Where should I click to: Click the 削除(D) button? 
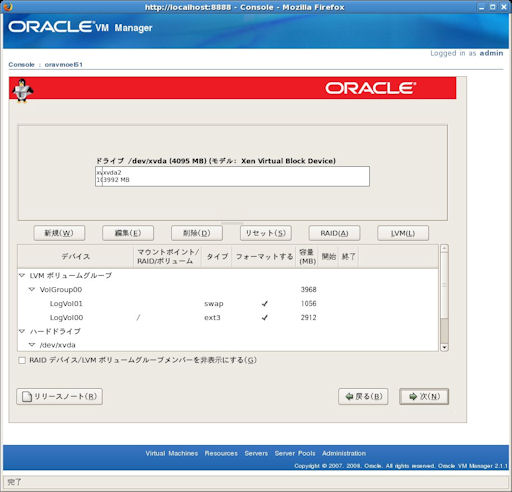pos(197,233)
